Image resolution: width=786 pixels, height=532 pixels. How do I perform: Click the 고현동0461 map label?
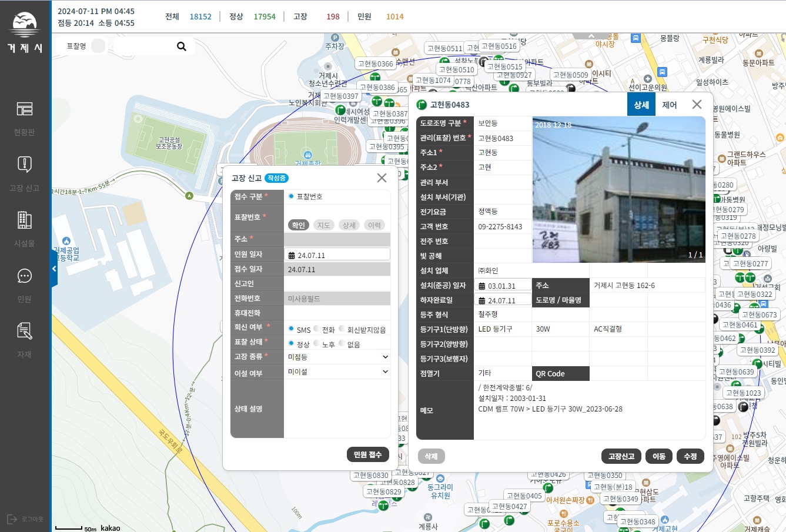(x=740, y=325)
